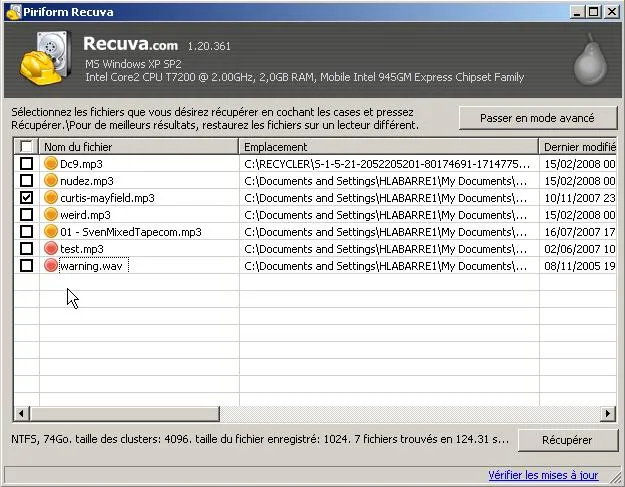Select the file name weird.mp3
Viewport: 625px width, 487px height.
pyautogui.click(x=85, y=215)
